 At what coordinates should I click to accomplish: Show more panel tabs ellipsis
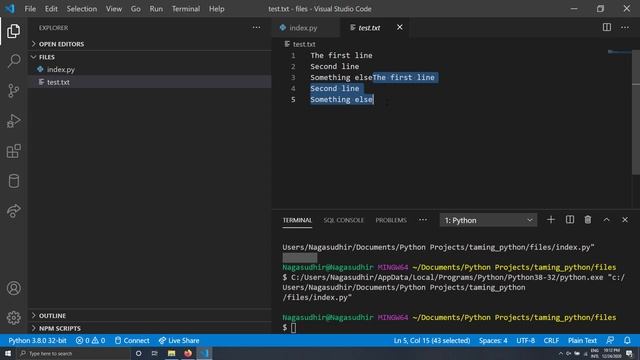pyautogui.click(x=423, y=220)
